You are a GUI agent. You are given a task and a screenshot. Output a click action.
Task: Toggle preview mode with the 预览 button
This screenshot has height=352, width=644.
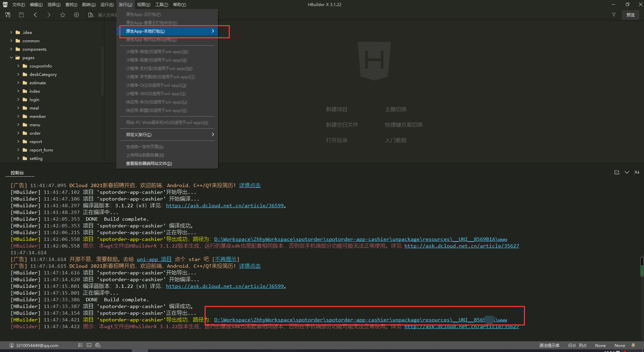[630, 15]
